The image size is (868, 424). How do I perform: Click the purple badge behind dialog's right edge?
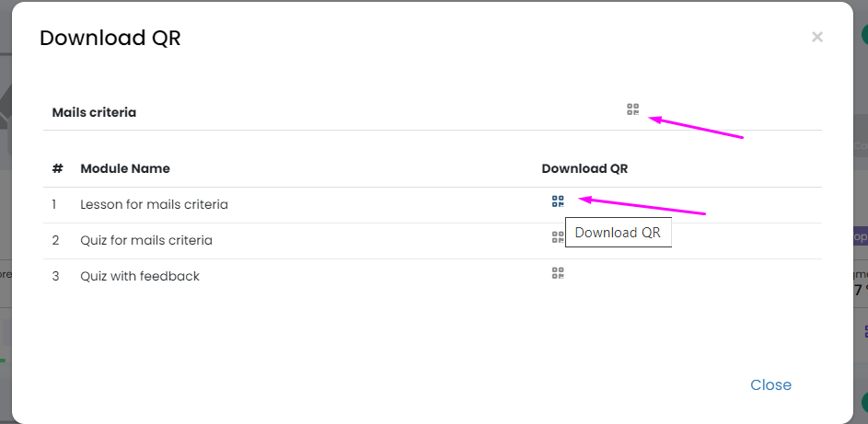tap(862, 236)
